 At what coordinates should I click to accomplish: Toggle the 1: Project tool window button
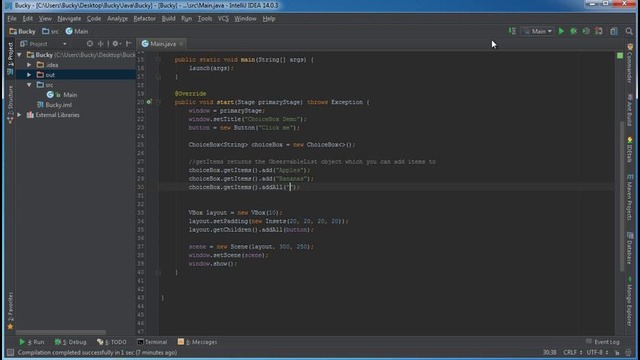pyautogui.click(x=10, y=58)
